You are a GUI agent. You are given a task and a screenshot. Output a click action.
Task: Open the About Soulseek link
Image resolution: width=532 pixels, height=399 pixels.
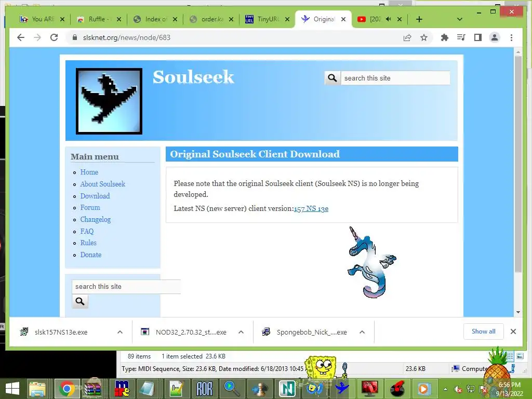pos(103,184)
